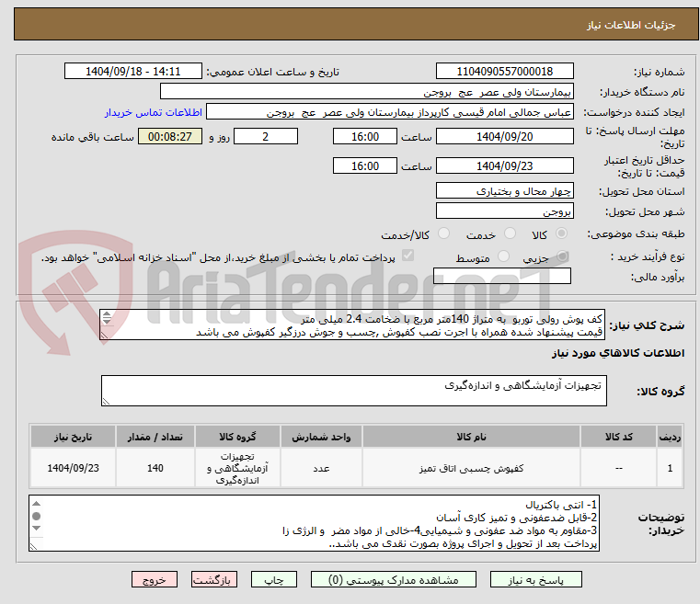This screenshot has height=604, width=700.
Task: Open مشاهده مدارک پیوستی (0) button
Action: 394,579
